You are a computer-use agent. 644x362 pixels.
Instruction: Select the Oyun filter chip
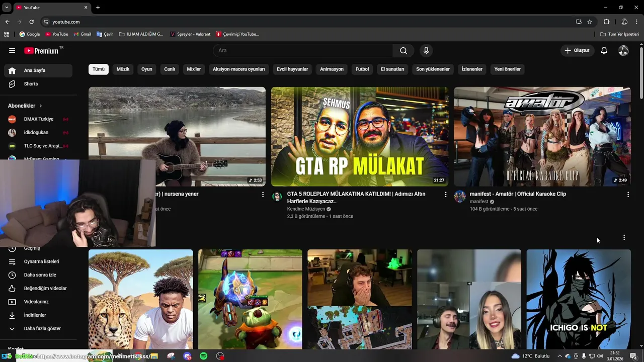pos(147,69)
